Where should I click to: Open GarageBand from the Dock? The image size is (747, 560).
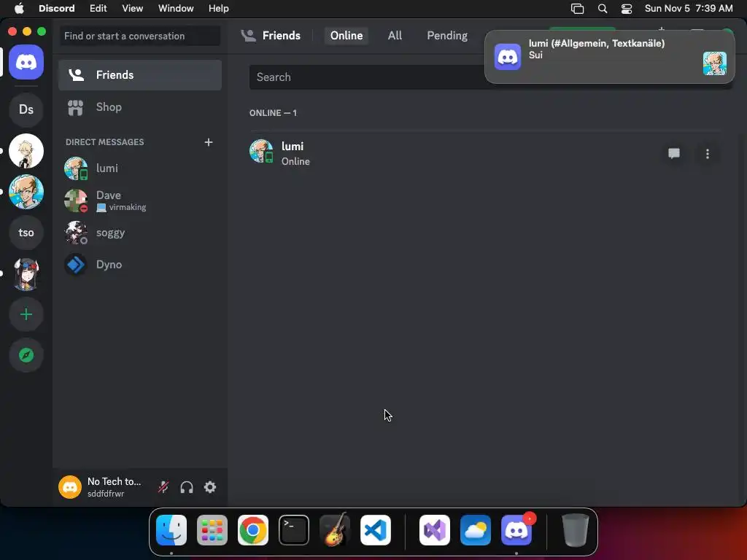click(x=335, y=530)
